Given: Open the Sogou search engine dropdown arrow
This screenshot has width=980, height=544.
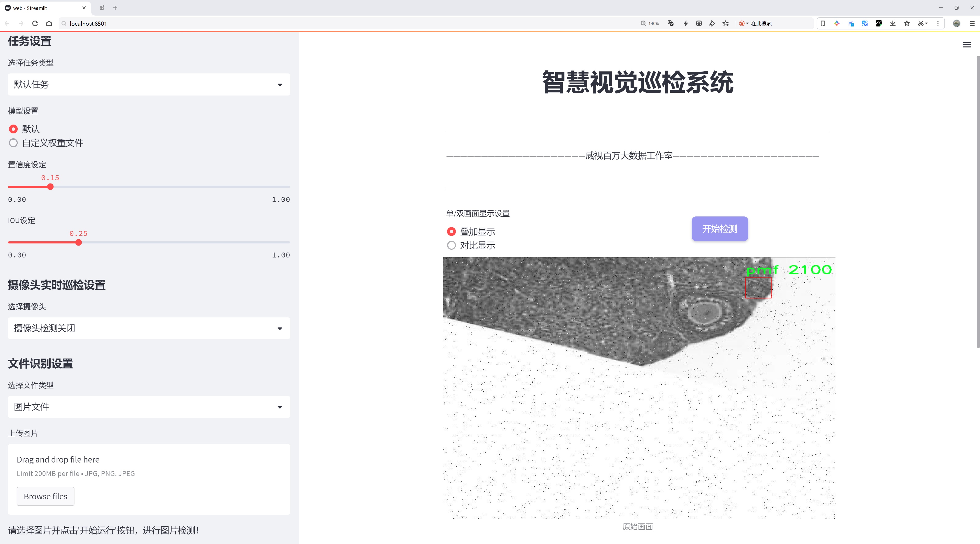Looking at the screenshot, I should coord(747,24).
